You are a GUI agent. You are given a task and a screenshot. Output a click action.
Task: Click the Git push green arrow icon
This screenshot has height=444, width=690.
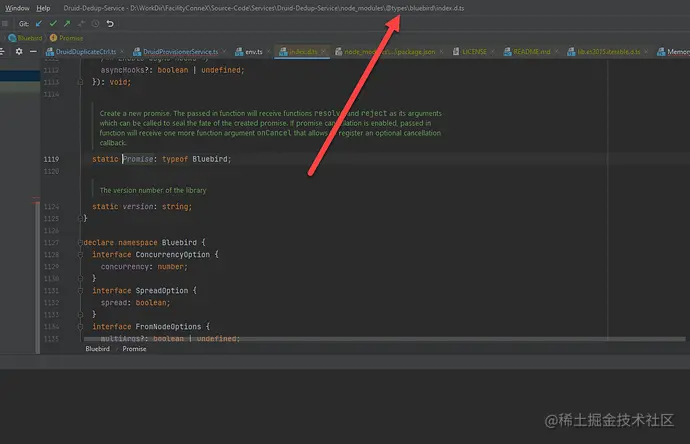coord(67,23)
